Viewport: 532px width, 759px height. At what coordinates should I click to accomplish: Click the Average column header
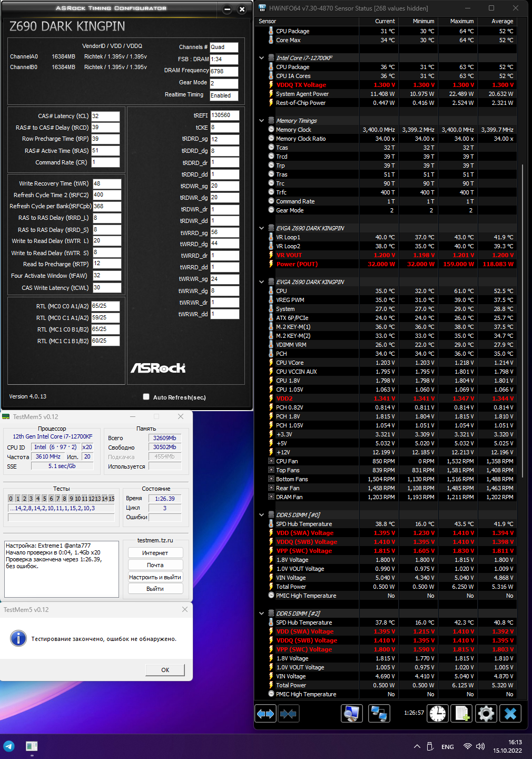tap(497, 21)
